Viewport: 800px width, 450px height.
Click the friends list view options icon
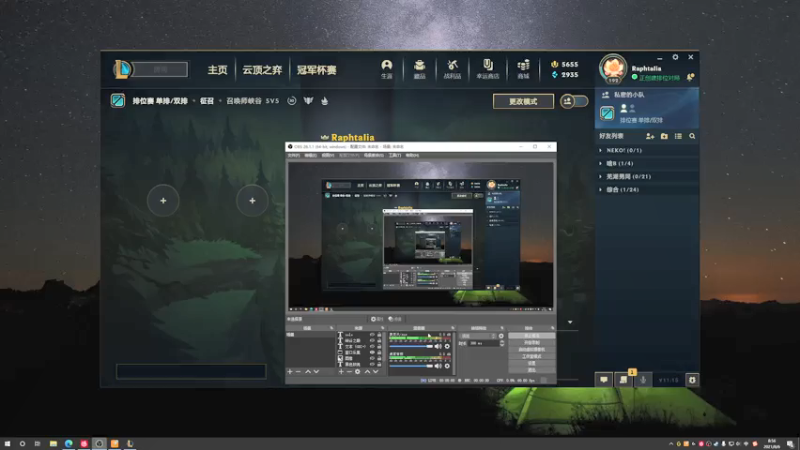[x=678, y=136]
